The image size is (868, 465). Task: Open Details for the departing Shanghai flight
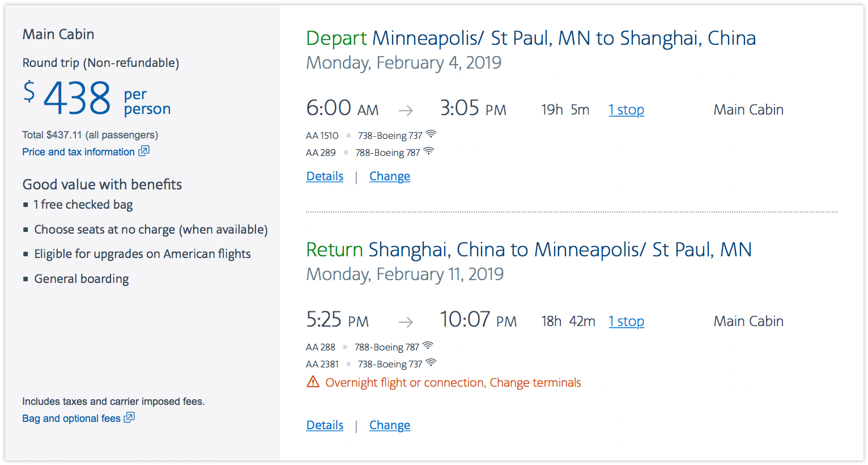(325, 176)
